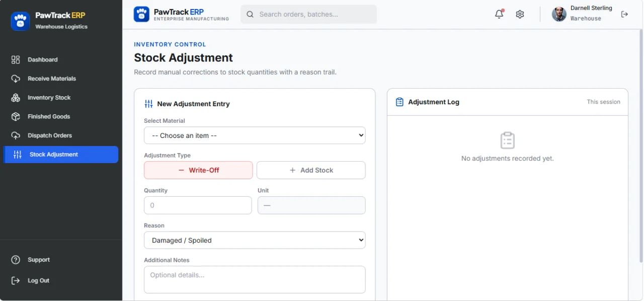Click the 'Adjustment Log' panel title

tap(434, 102)
